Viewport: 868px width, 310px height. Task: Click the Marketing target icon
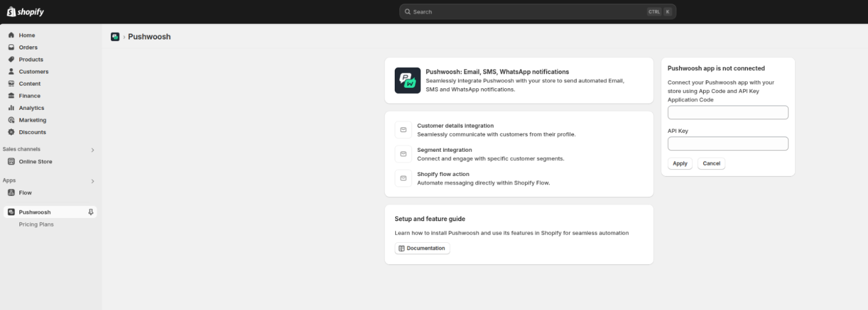coord(11,120)
